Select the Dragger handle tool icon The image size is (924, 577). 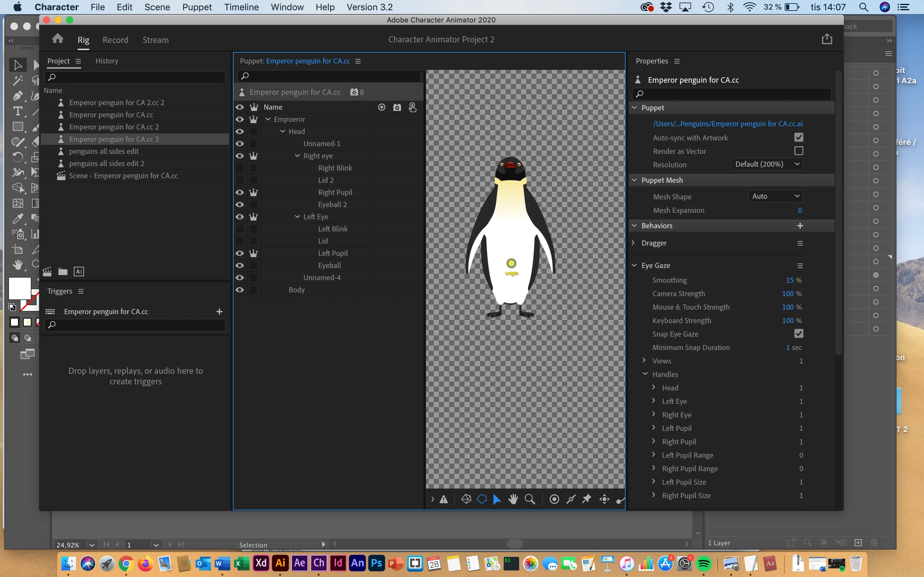click(x=604, y=499)
